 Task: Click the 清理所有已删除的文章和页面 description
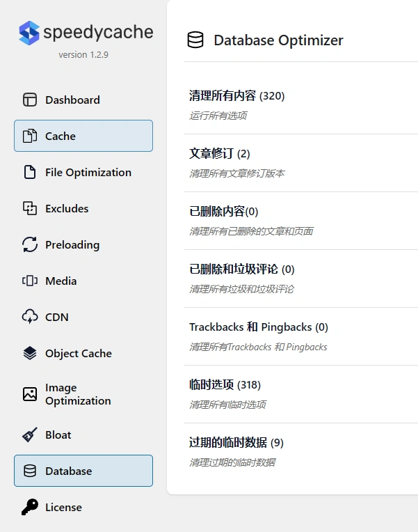[x=251, y=231]
